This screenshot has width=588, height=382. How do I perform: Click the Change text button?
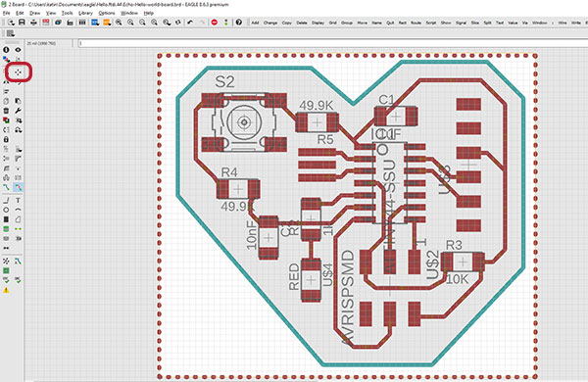270,23
